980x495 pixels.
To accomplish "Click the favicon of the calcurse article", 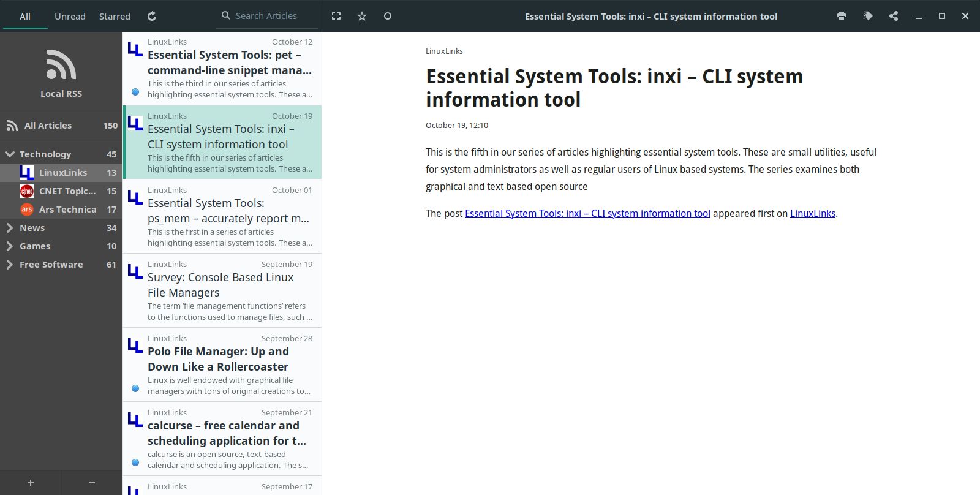I will (135, 420).
